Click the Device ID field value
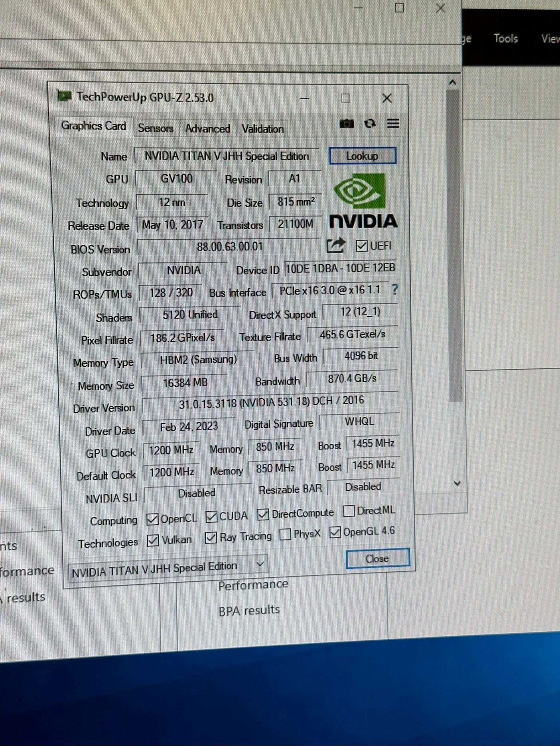Image resolution: width=560 pixels, height=746 pixels. click(x=340, y=268)
